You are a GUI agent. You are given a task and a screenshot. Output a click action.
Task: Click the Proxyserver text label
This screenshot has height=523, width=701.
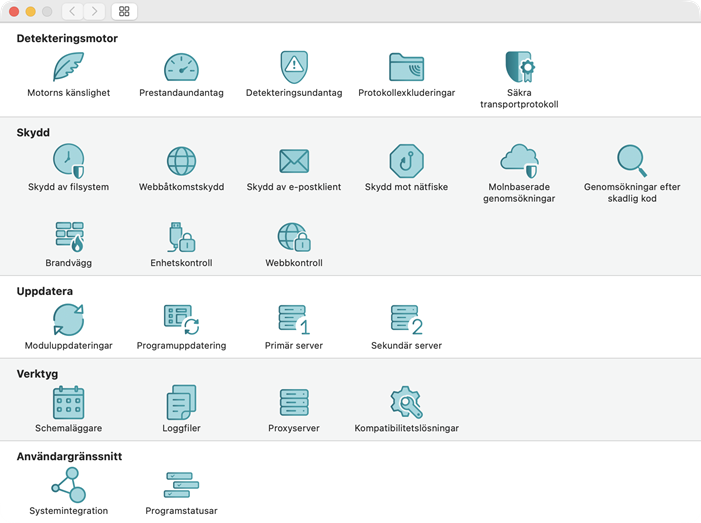coord(294,428)
